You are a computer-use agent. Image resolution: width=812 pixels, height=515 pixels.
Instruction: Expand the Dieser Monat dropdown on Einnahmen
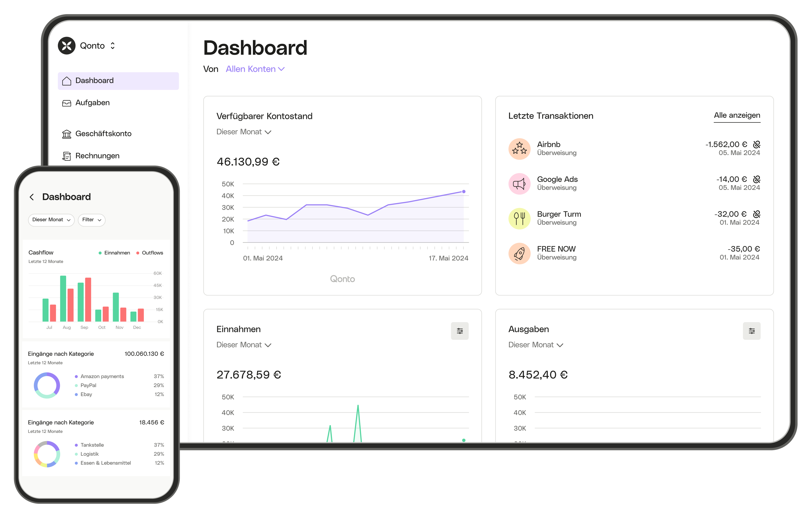coord(244,345)
